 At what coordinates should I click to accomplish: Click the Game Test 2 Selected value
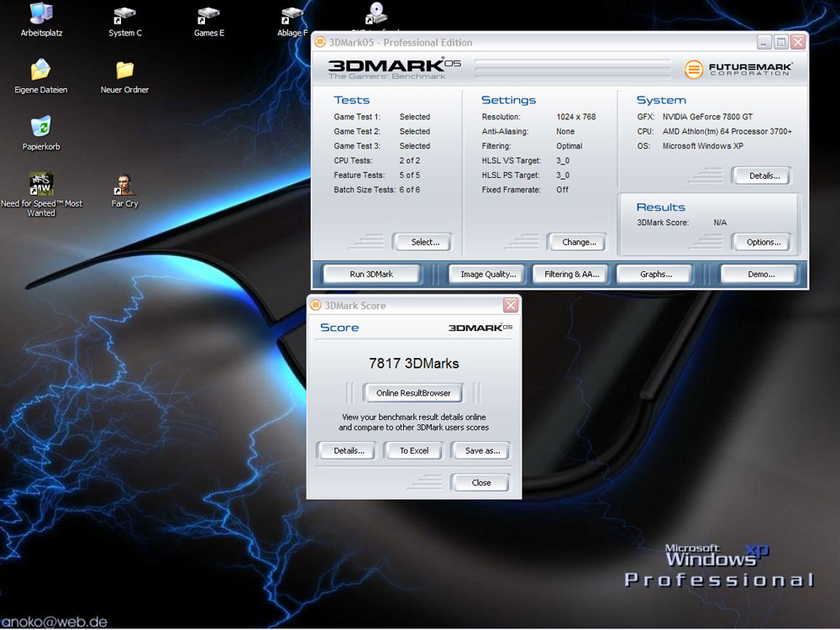tap(415, 131)
